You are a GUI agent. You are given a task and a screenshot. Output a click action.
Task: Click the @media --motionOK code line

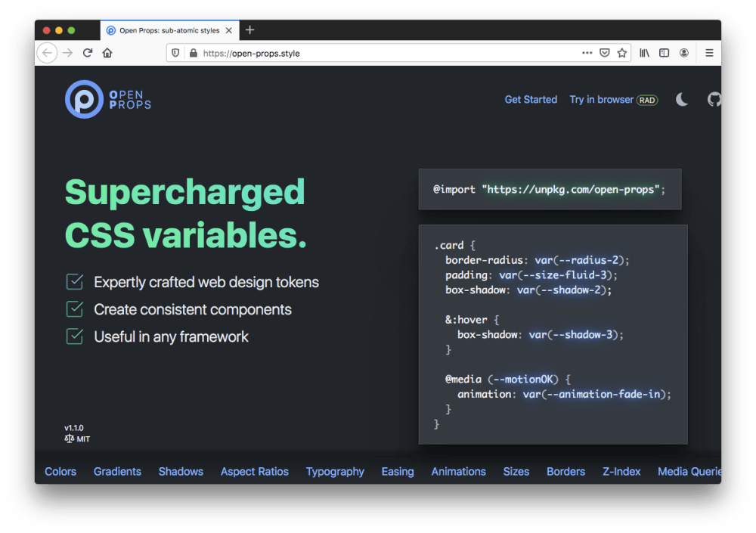[508, 379]
